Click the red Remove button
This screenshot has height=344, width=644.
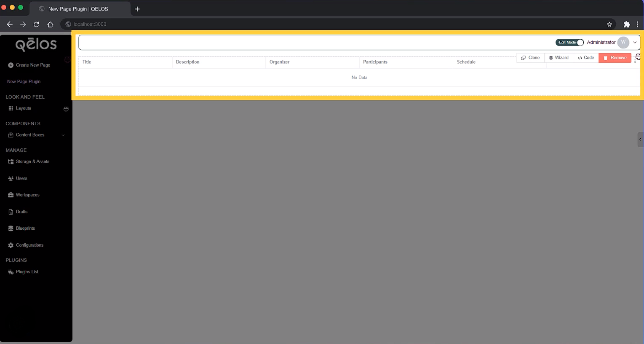tap(615, 58)
